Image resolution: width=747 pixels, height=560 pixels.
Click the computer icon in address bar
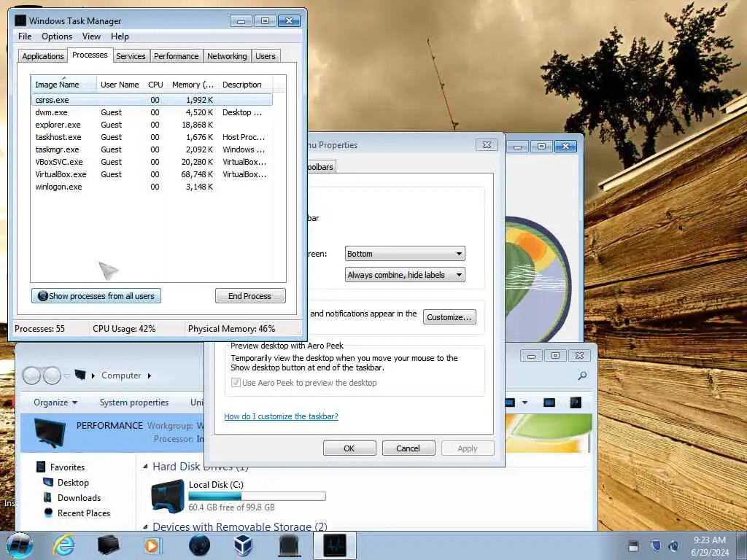pyautogui.click(x=80, y=376)
